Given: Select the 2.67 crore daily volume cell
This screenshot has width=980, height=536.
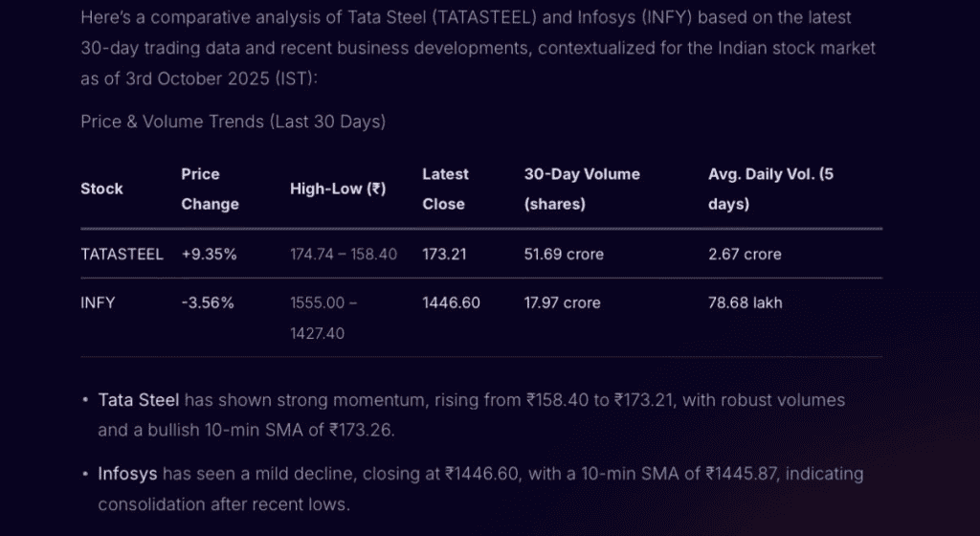Looking at the screenshot, I should click(745, 254).
